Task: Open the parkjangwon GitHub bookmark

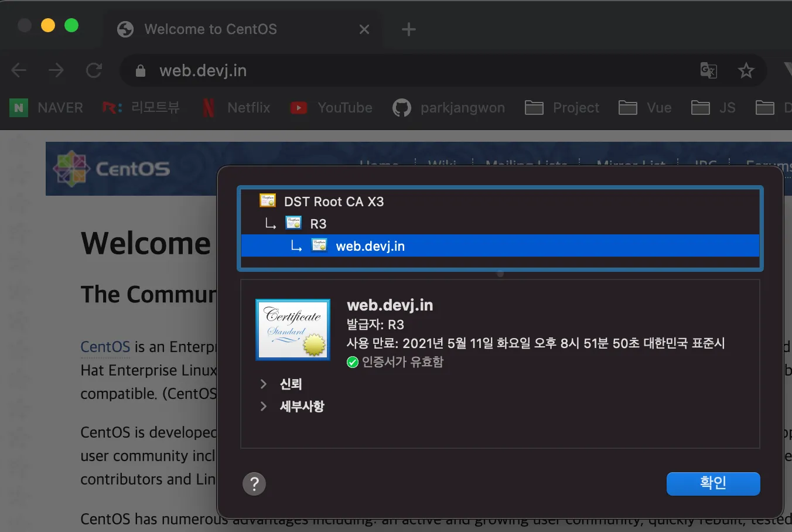Action: click(x=449, y=108)
